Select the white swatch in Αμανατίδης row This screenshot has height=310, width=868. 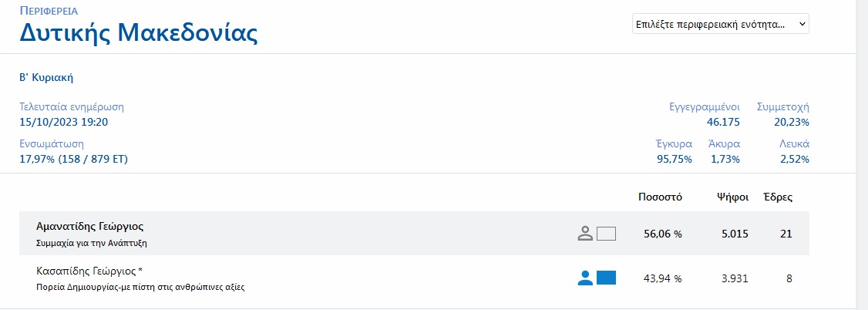tap(607, 234)
